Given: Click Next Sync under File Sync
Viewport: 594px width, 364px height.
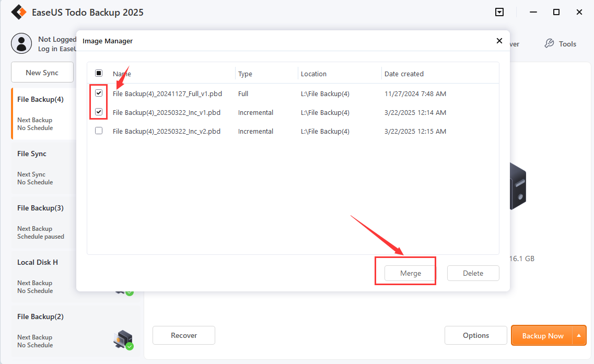Looking at the screenshot, I should 31,174.
